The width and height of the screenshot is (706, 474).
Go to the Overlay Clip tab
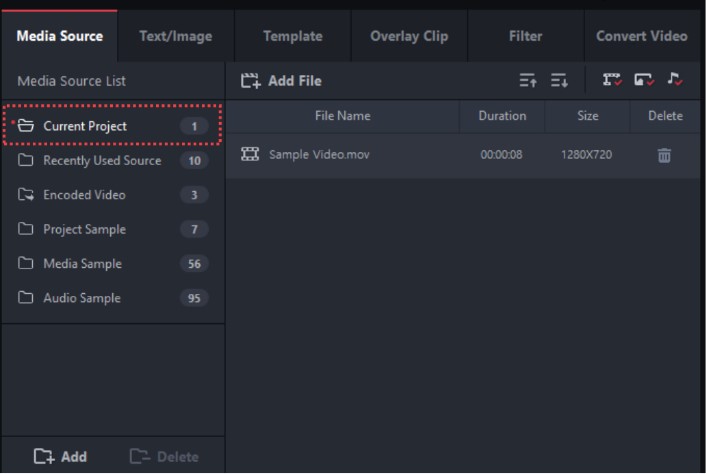(409, 36)
